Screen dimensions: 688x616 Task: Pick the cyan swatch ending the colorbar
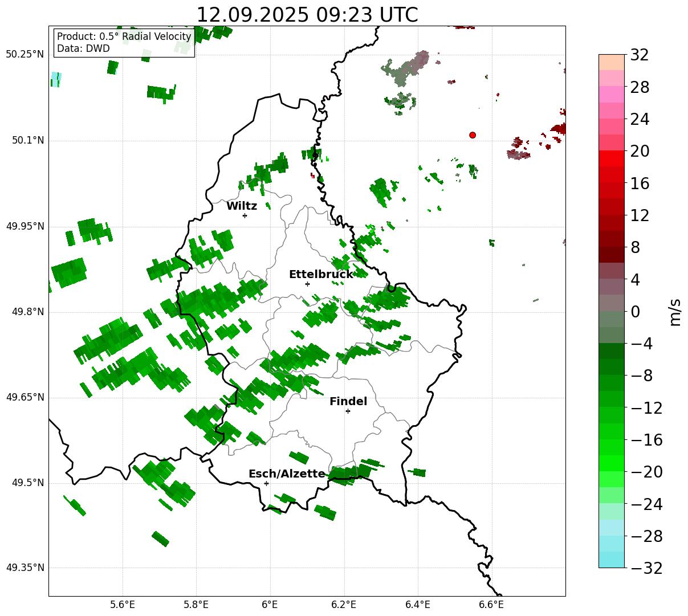click(612, 560)
